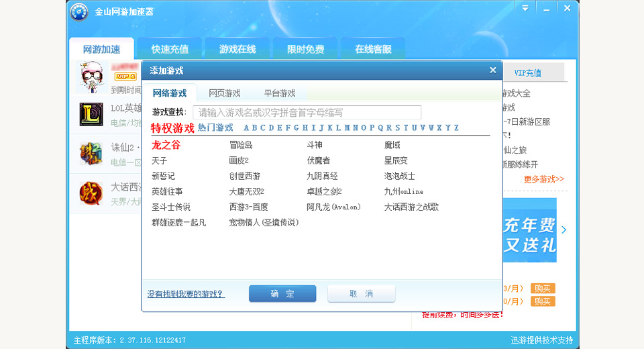
Task: Select the game 龙之谷
Action: pyautogui.click(x=166, y=145)
